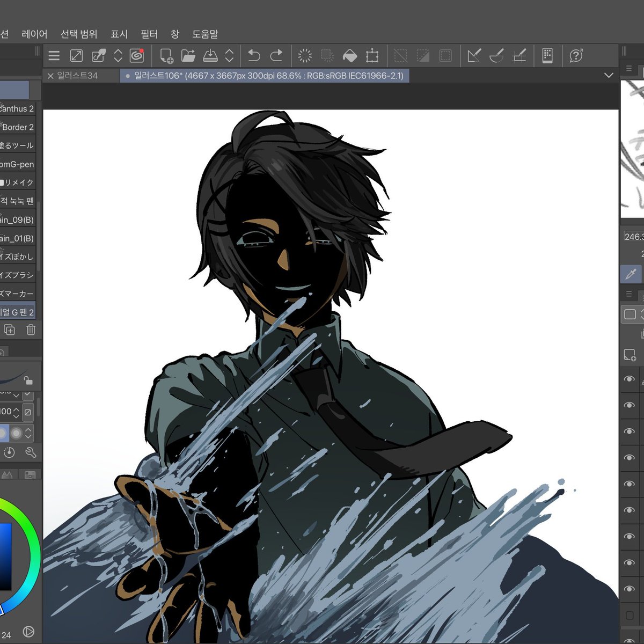Open the 레이어 menu
The width and height of the screenshot is (644, 644).
click(34, 34)
